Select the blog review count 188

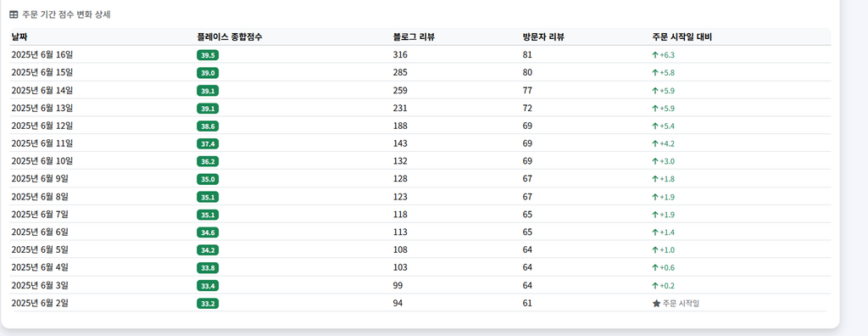click(400, 126)
